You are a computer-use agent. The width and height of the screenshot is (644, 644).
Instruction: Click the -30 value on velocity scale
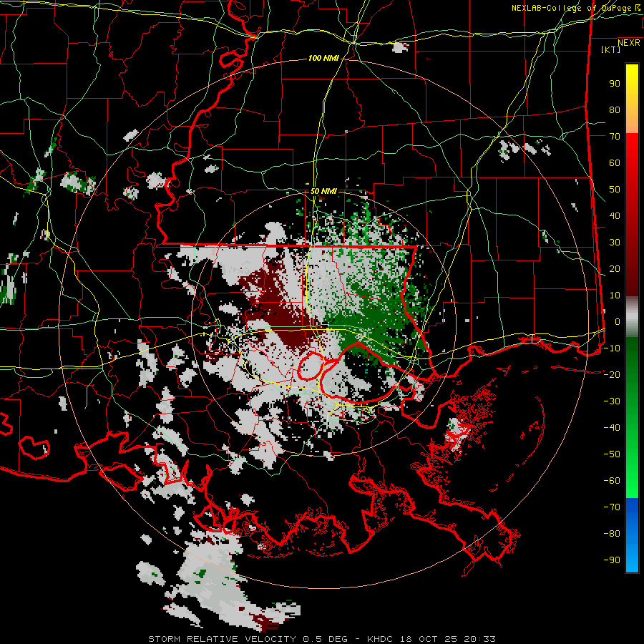pyautogui.click(x=612, y=401)
